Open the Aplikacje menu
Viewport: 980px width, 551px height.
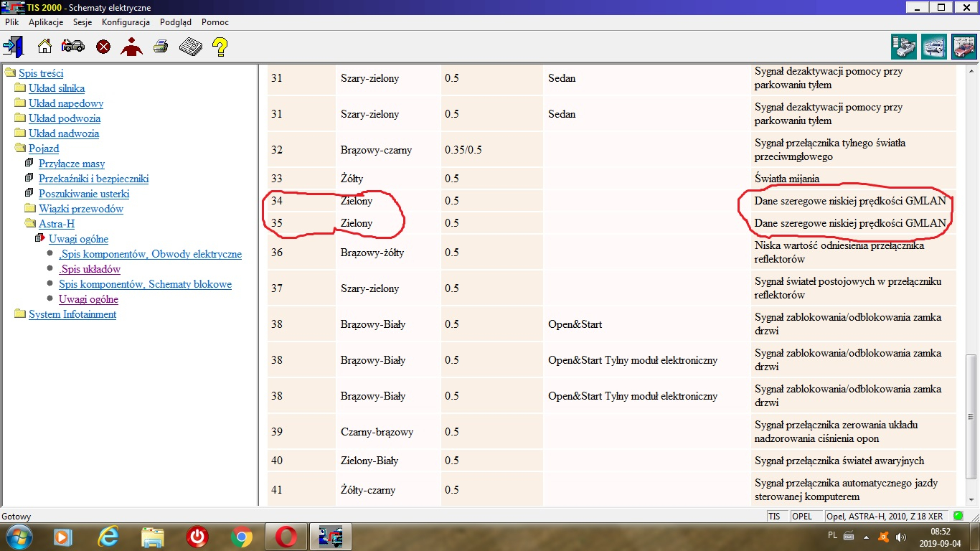46,22
